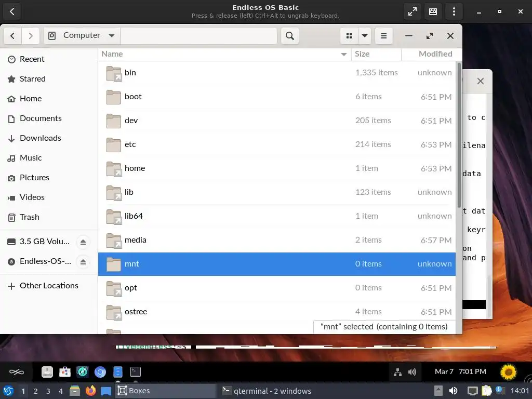Go to Home in sidebar
532x399 pixels.
tap(49, 98)
